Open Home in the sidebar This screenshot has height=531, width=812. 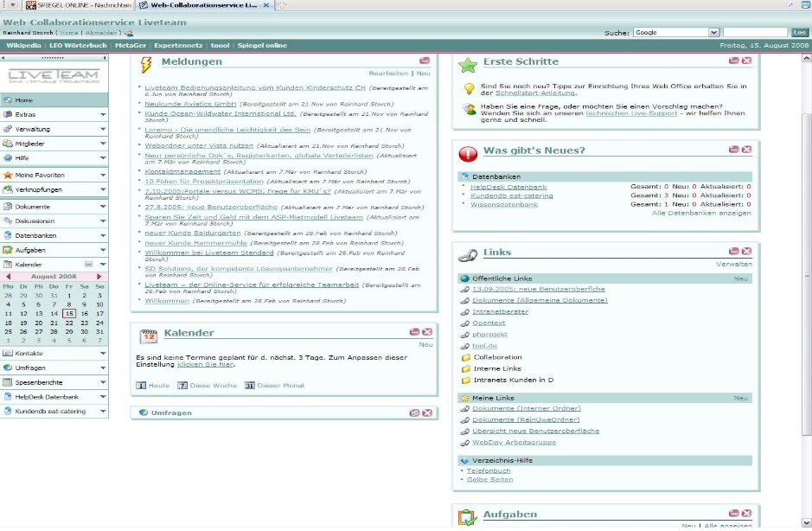(x=54, y=100)
